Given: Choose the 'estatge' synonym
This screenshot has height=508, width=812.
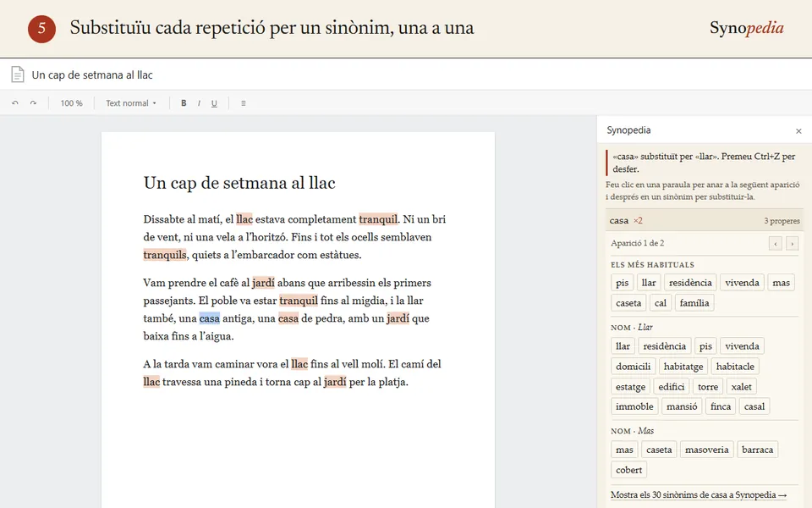Looking at the screenshot, I should pos(630,387).
